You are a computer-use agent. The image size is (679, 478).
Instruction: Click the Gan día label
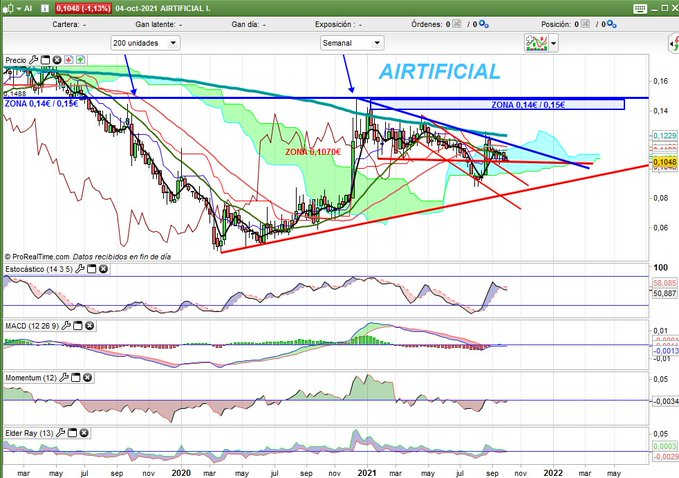pos(246,25)
